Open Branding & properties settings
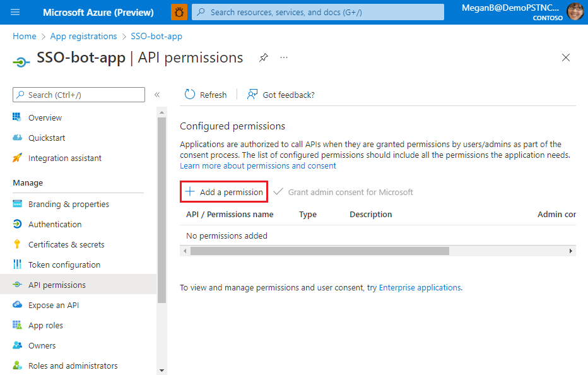588x375 pixels. click(x=64, y=204)
